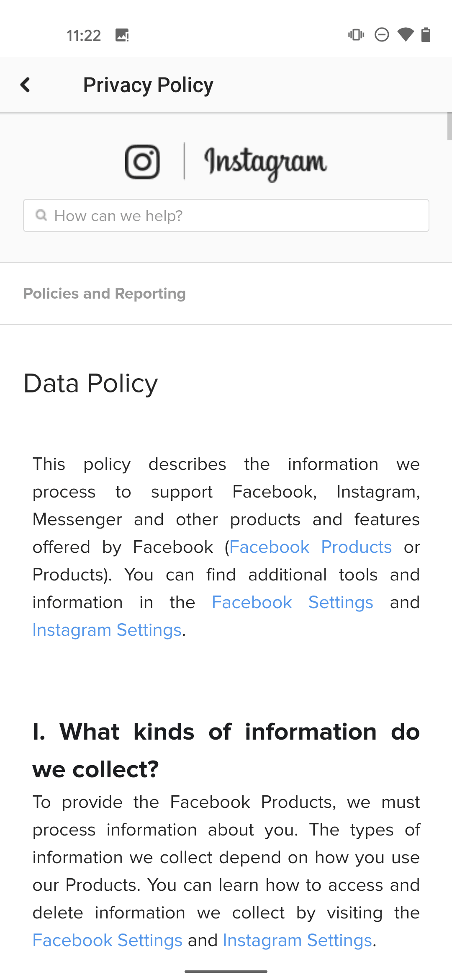Tap the Wi-Fi status icon

[x=406, y=35]
